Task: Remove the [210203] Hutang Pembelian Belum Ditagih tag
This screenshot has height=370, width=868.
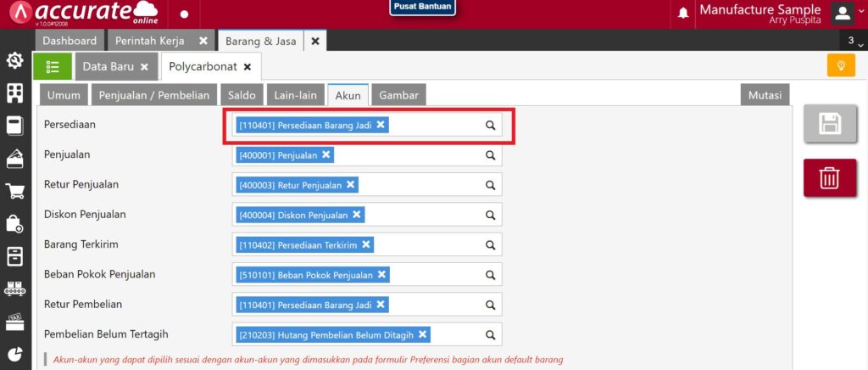Action: tap(422, 334)
